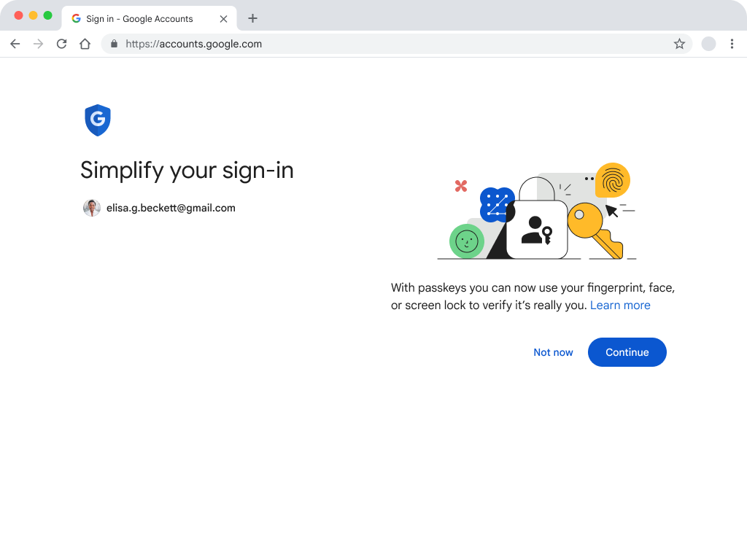Bookmark this page with the star icon
Screen dimensions: 747x560
click(680, 44)
